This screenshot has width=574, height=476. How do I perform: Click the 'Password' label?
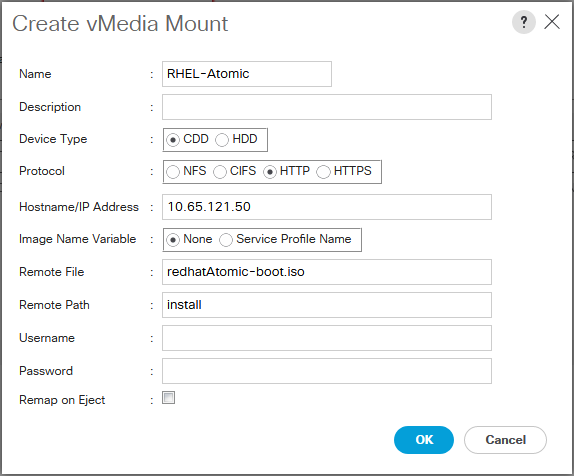(x=46, y=371)
